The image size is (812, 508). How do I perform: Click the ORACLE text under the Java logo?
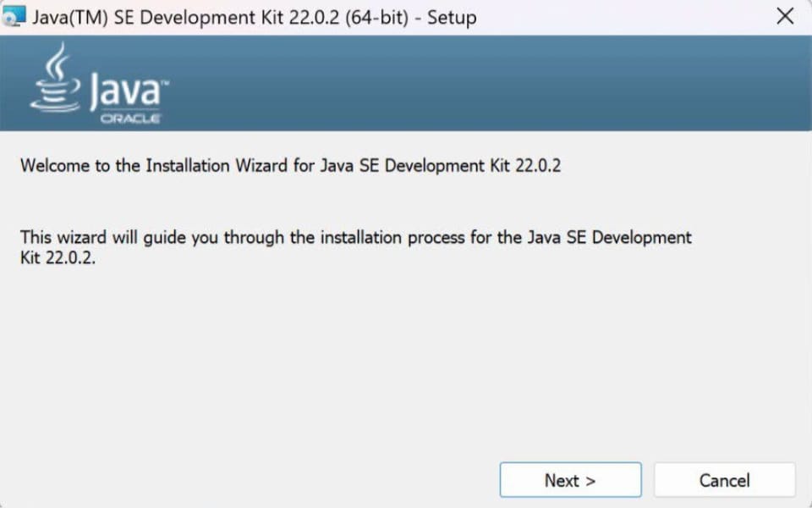(130, 119)
